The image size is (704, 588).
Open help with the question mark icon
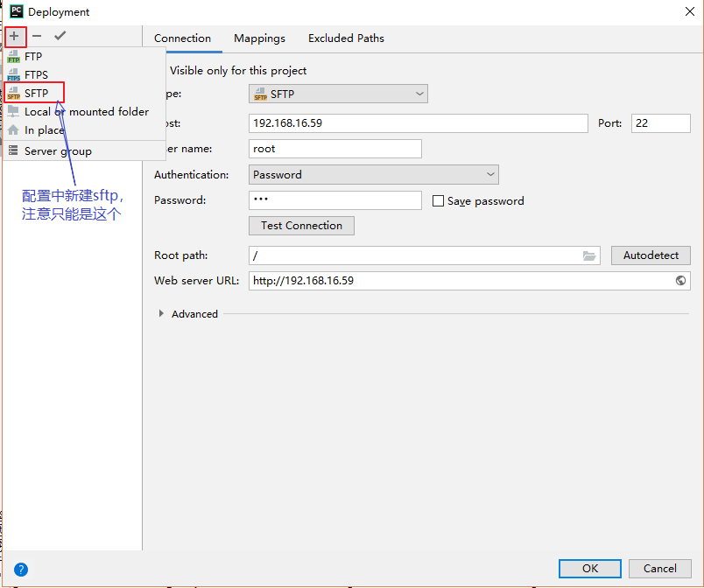click(x=21, y=570)
